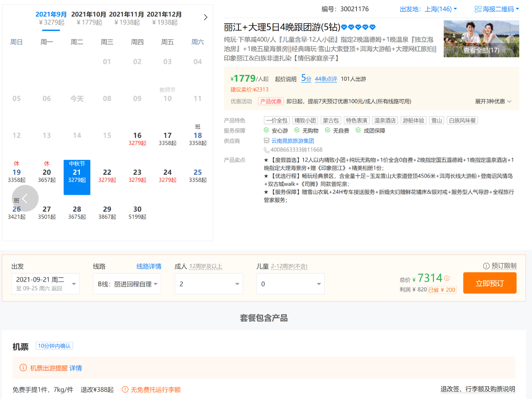This screenshot has height=399, width=532.
Task: Open the departure date dropdown
Action: click(x=46, y=284)
